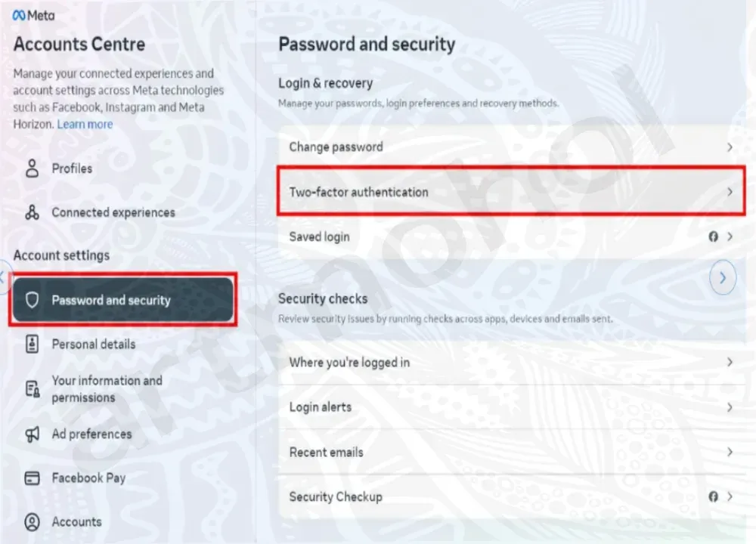Click the Ad preferences megaphone icon
The height and width of the screenshot is (544, 756).
[x=32, y=434]
